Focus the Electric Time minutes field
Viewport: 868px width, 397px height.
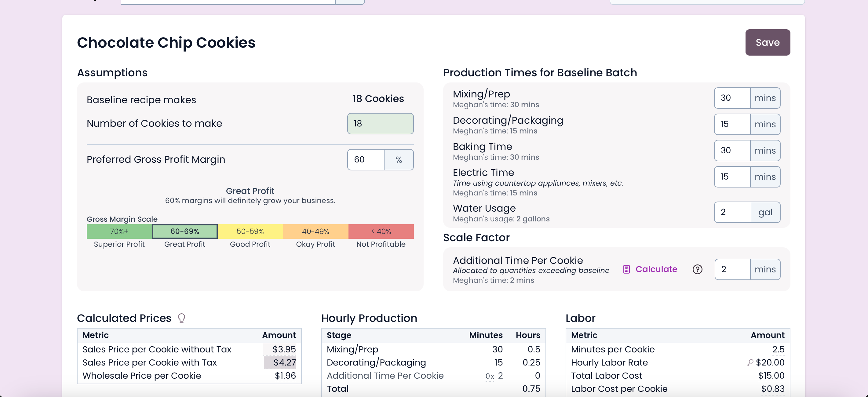732,177
